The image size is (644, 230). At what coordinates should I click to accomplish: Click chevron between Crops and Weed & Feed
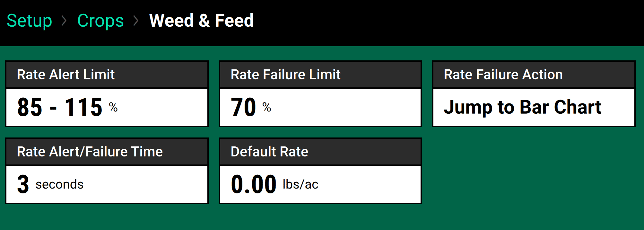(136, 21)
